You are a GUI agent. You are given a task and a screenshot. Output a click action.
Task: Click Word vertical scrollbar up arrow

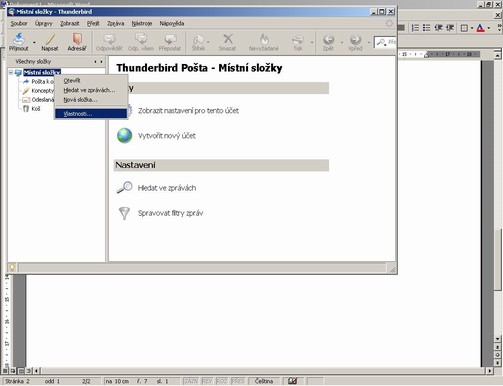[x=497, y=55]
